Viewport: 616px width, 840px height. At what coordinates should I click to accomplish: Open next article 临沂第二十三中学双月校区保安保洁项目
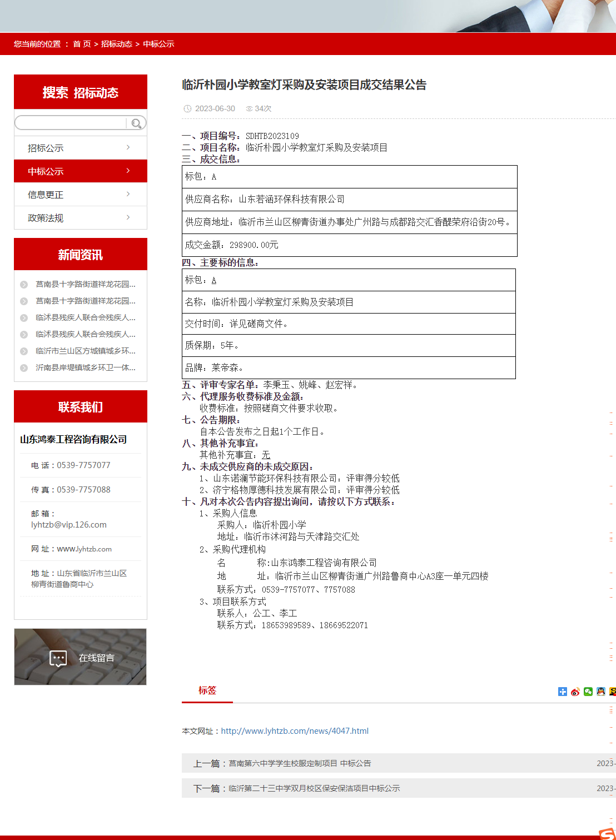point(314,788)
